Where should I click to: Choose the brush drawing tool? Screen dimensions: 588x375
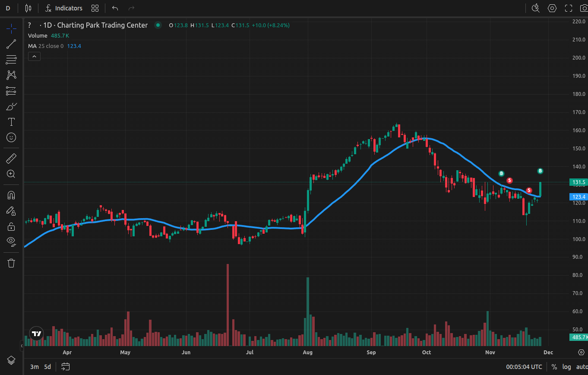pos(11,106)
